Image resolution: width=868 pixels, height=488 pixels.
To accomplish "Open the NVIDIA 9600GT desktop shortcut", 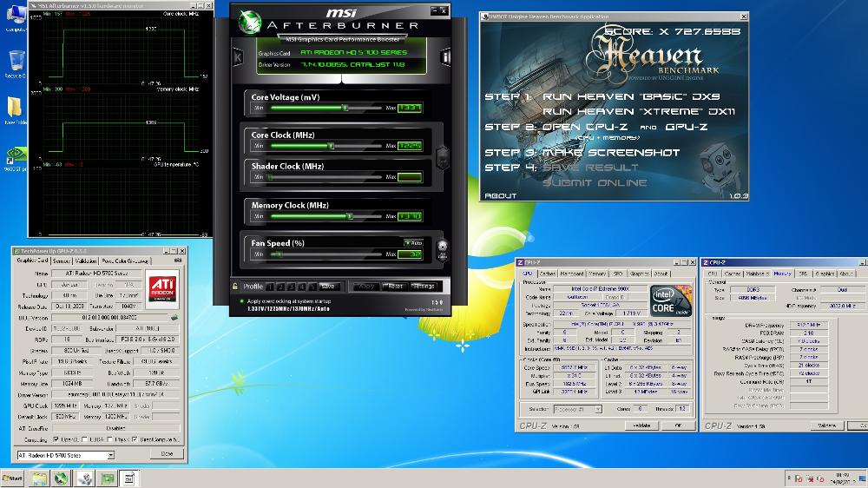I will [16, 160].
